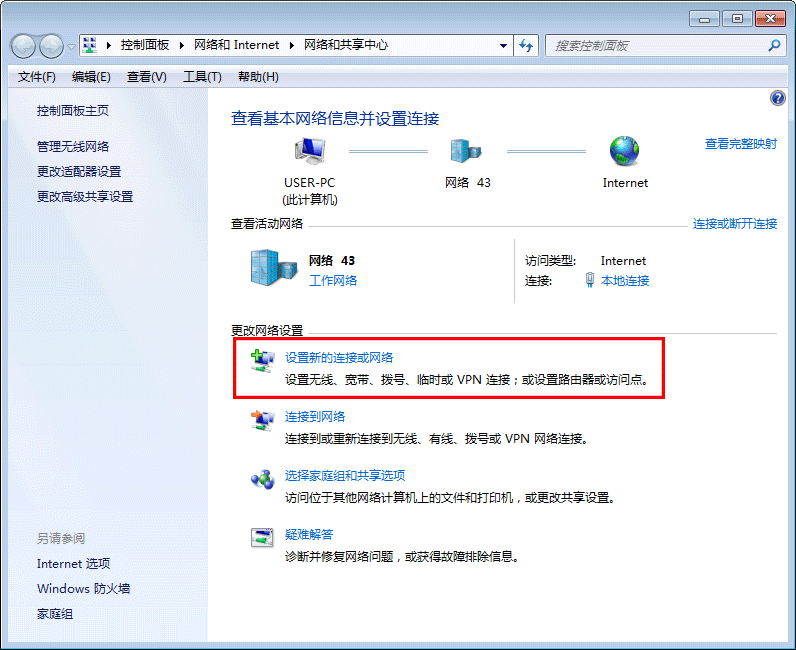
Task: Open Windows 防火墙 link
Action: tap(83, 589)
